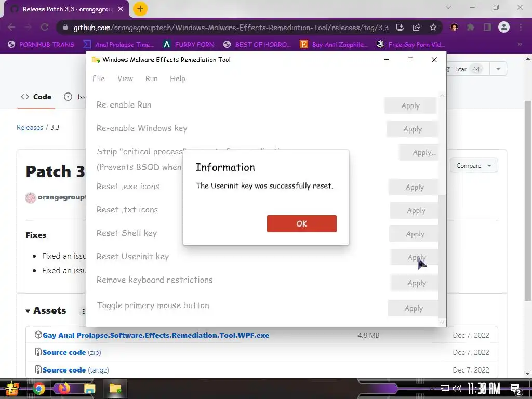Open the BEST OF HORRO... bookmark
Image resolution: width=532 pixels, height=399 pixels.
(257, 45)
